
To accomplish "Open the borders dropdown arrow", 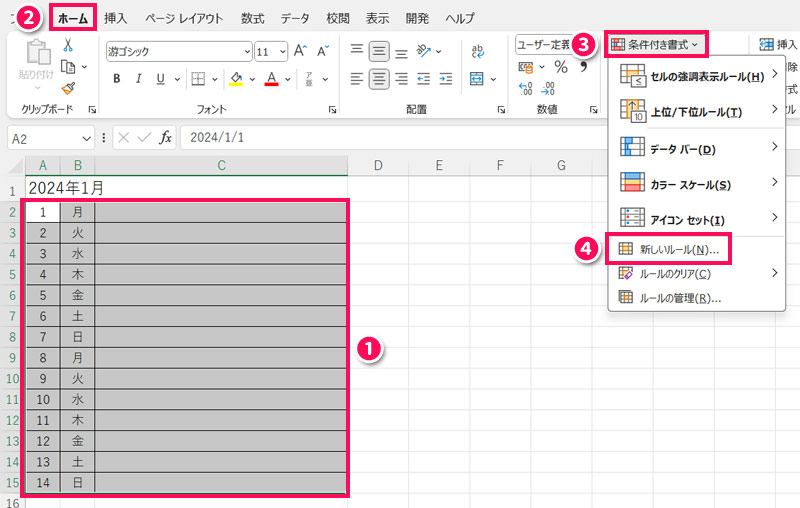I will tap(215, 79).
